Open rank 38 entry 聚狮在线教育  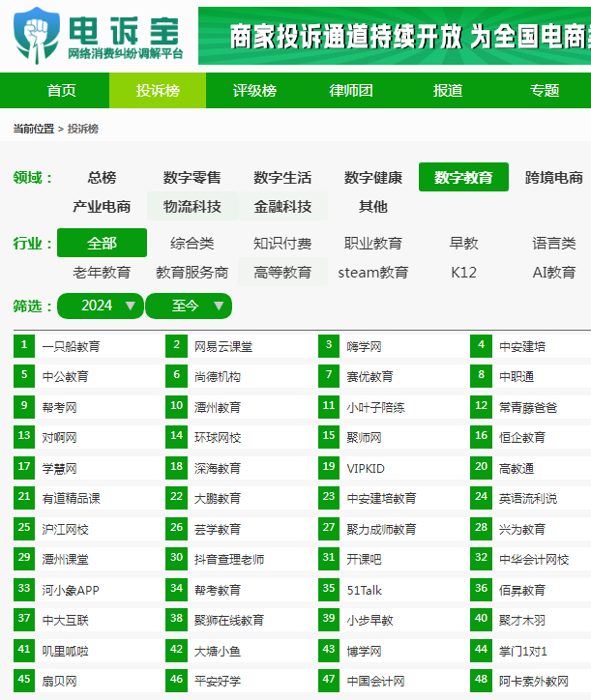tap(229, 620)
